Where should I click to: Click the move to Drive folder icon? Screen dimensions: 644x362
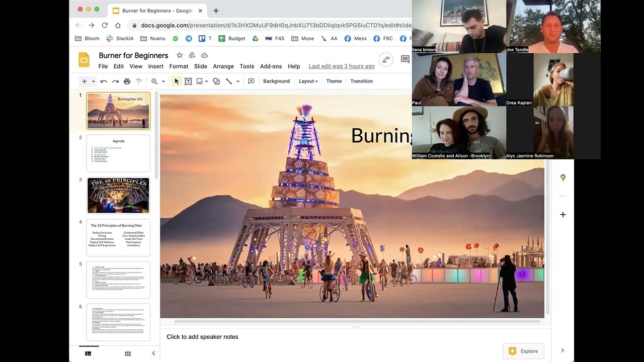pyautogui.click(x=192, y=55)
